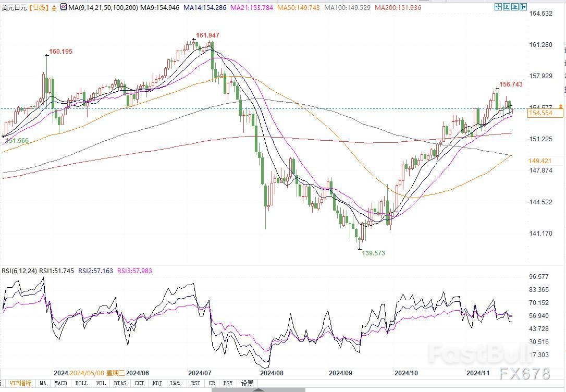Click the orange 149.421 axis label
566x392 pixels.
click(539, 161)
